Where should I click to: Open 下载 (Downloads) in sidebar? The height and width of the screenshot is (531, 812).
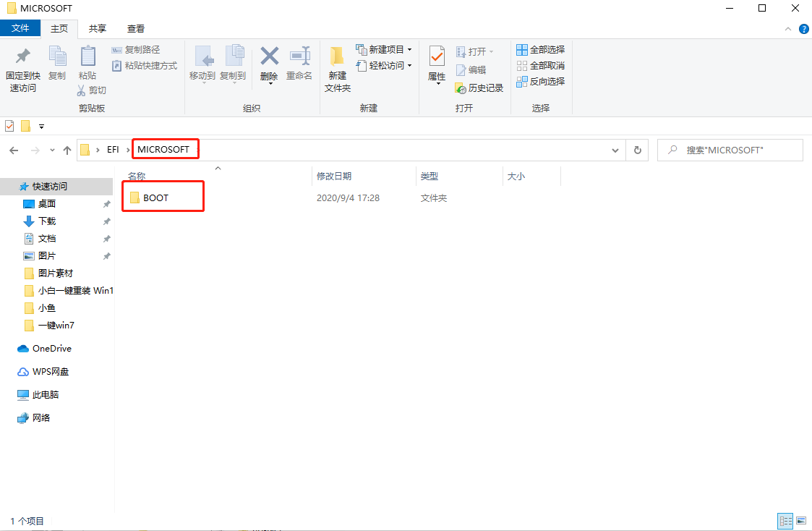46,221
